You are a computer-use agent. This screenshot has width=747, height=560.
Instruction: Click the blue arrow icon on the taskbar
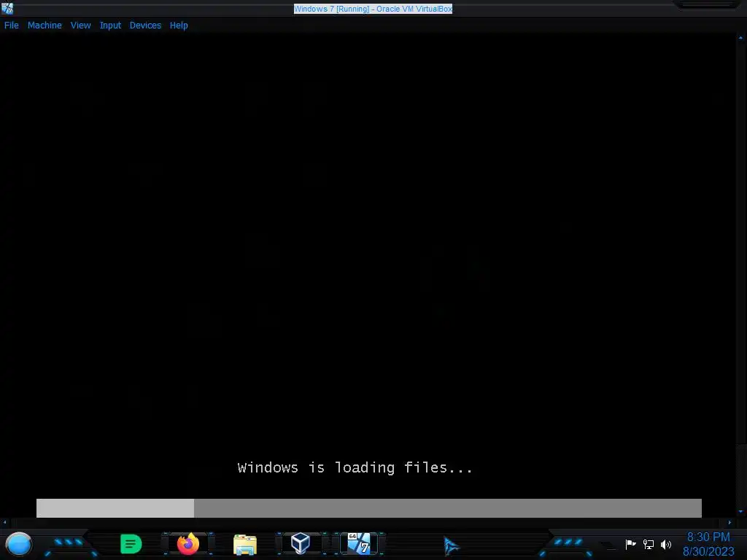pos(451,545)
